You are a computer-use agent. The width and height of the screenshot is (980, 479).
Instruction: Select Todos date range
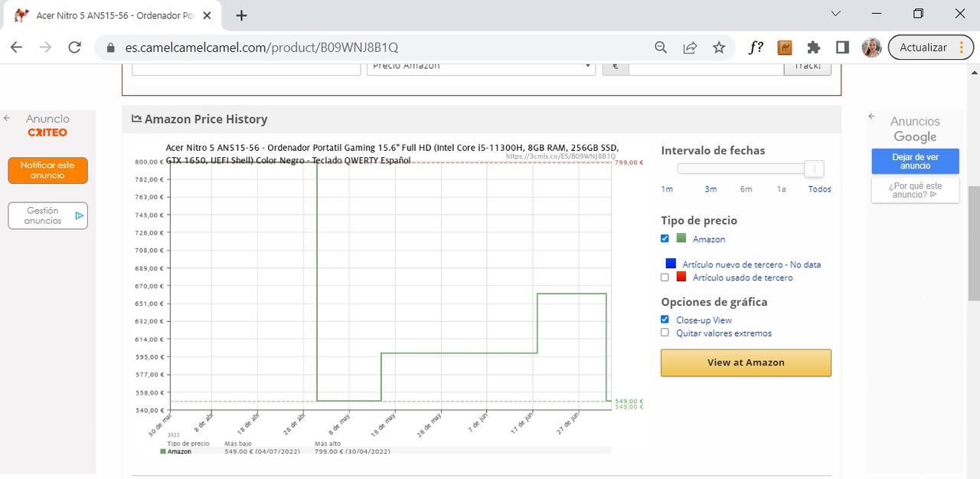(819, 189)
